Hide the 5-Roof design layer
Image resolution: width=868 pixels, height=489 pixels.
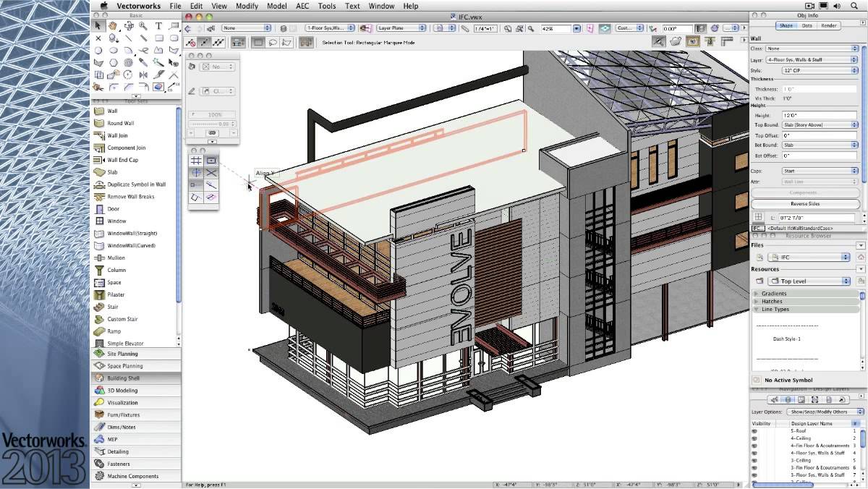(x=754, y=430)
